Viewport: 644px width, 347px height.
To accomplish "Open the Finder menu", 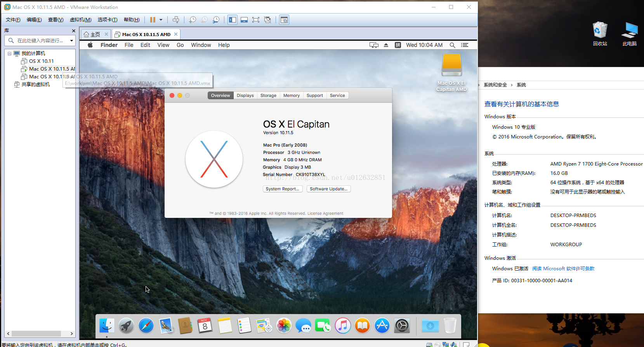I will tap(109, 45).
